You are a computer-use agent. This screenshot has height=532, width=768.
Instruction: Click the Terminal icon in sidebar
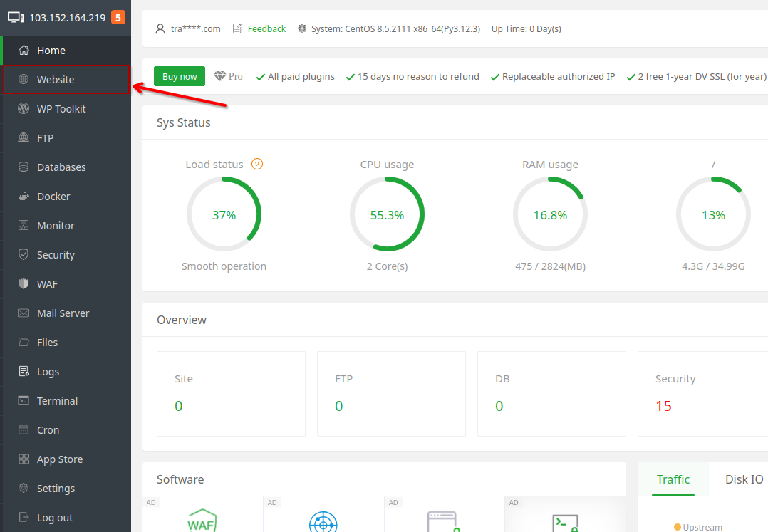(x=24, y=401)
